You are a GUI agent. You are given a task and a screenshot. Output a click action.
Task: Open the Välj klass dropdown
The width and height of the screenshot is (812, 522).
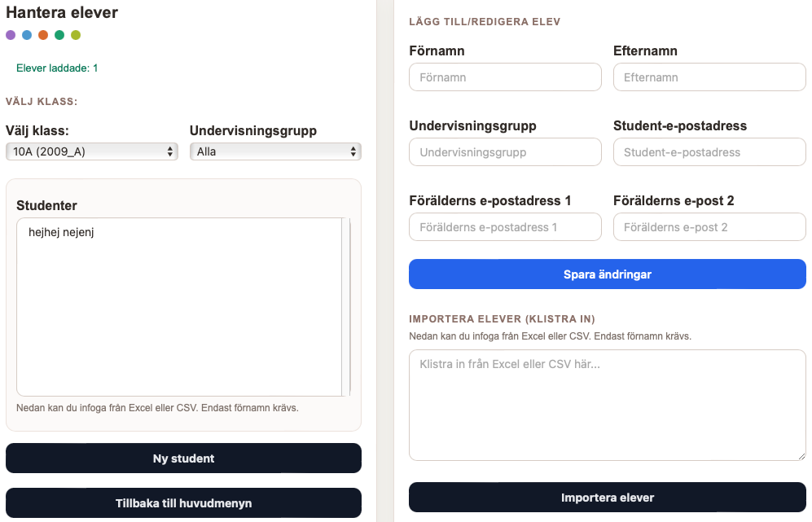pos(91,151)
